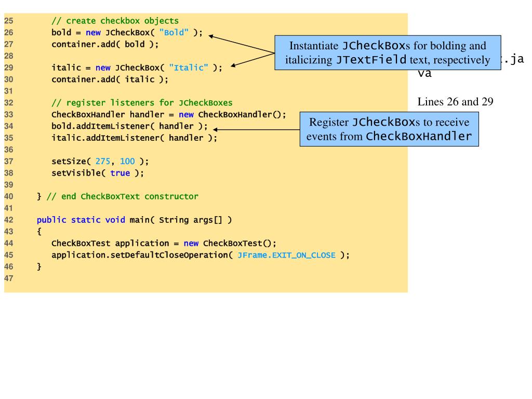Click the closing brace on line 46
Screen dimensions: 532x399
(39, 267)
